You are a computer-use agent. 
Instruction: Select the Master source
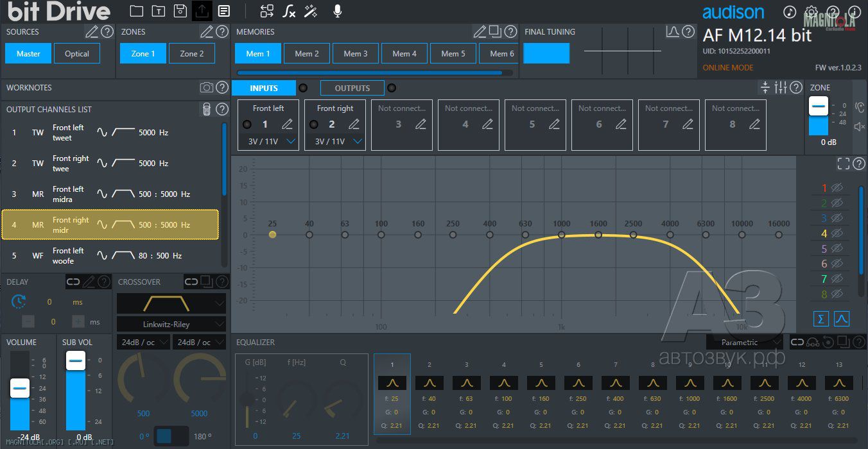coord(28,54)
